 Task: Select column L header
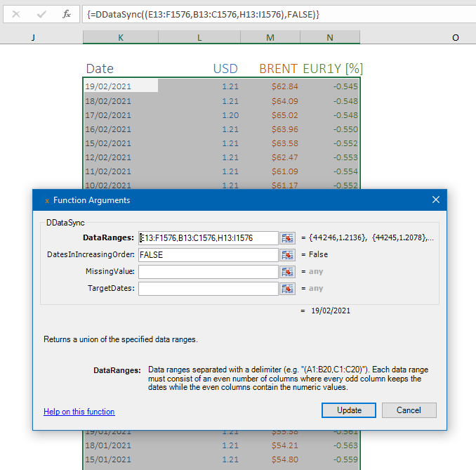tap(199, 37)
